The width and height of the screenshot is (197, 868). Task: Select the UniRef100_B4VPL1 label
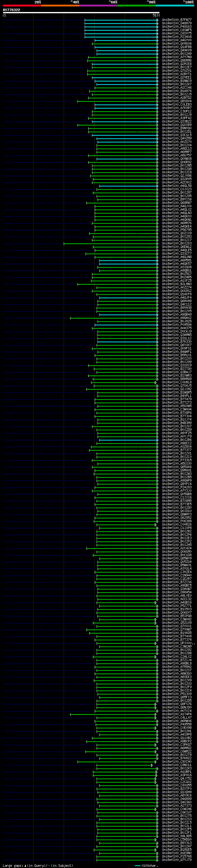(177, 396)
